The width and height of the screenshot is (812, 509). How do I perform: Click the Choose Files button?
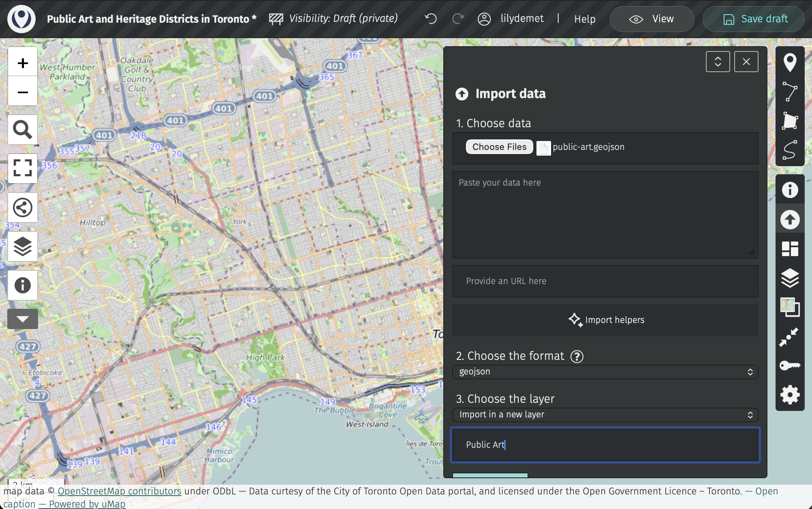click(x=499, y=147)
